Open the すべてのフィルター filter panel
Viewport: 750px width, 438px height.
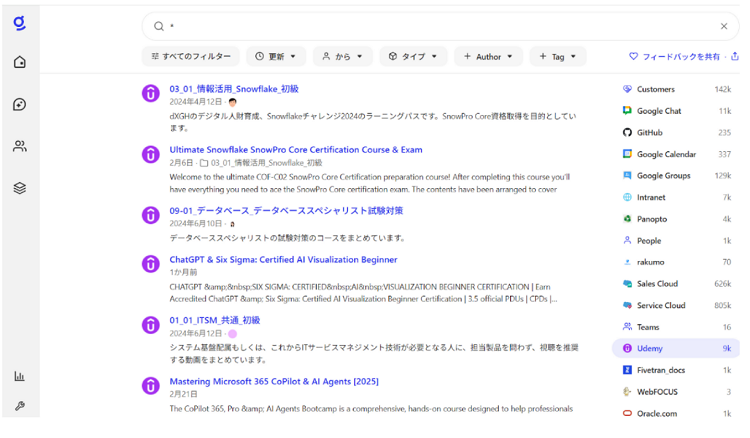point(191,57)
